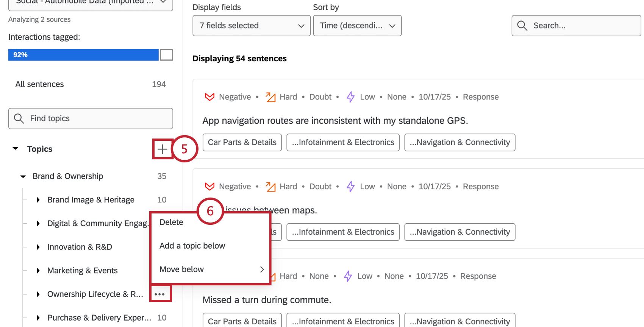Click the Navigation & Connectivity topic tag
Viewport: 644px width, 327px height.
pos(460,142)
